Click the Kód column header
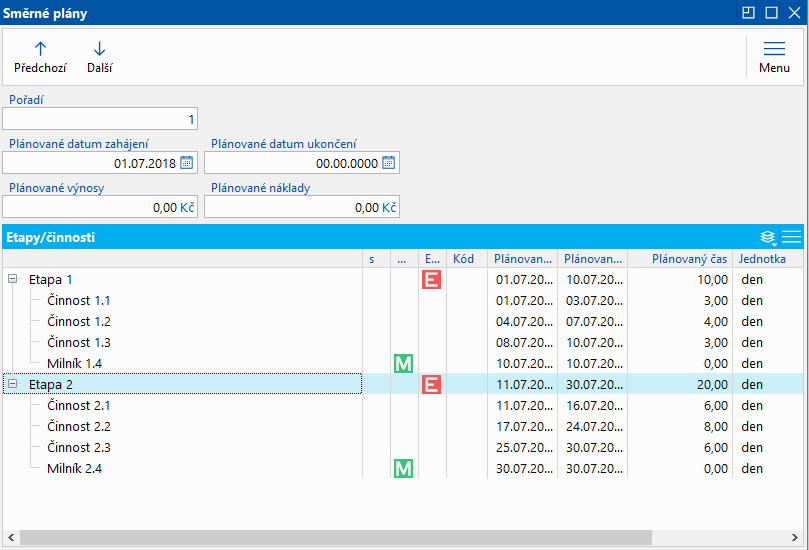This screenshot has height=550, width=809. pyautogui.click(x=467, y=259)
